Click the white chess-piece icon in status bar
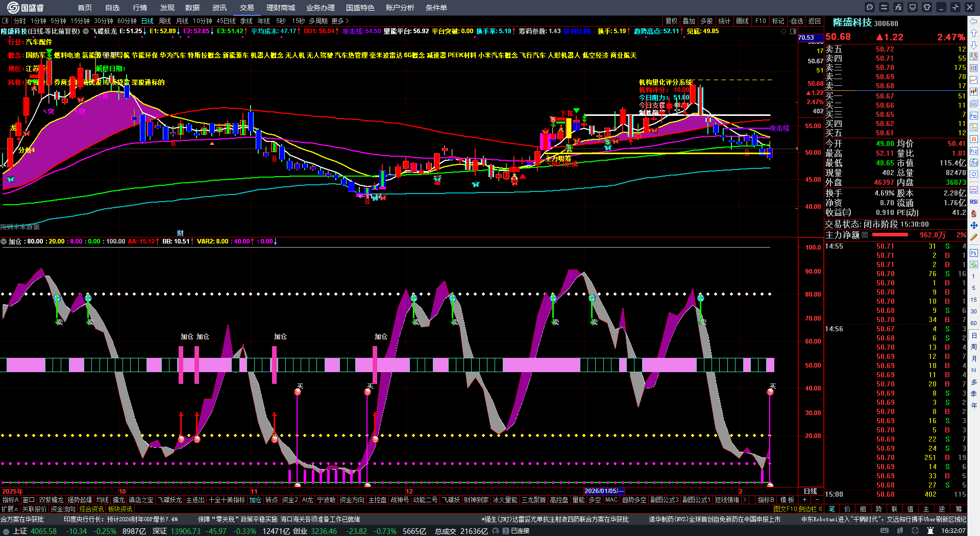980x536 pixels. point(930,531)
